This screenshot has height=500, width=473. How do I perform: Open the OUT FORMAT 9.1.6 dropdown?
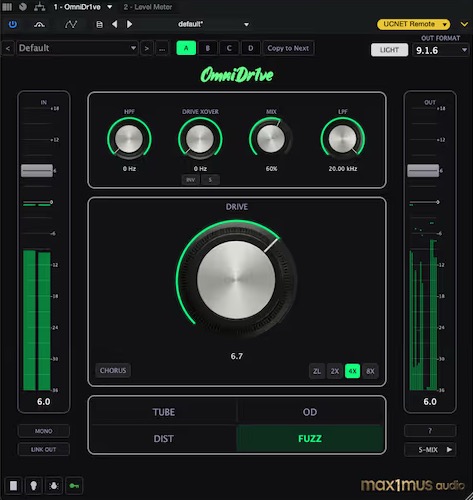(441, 50)
